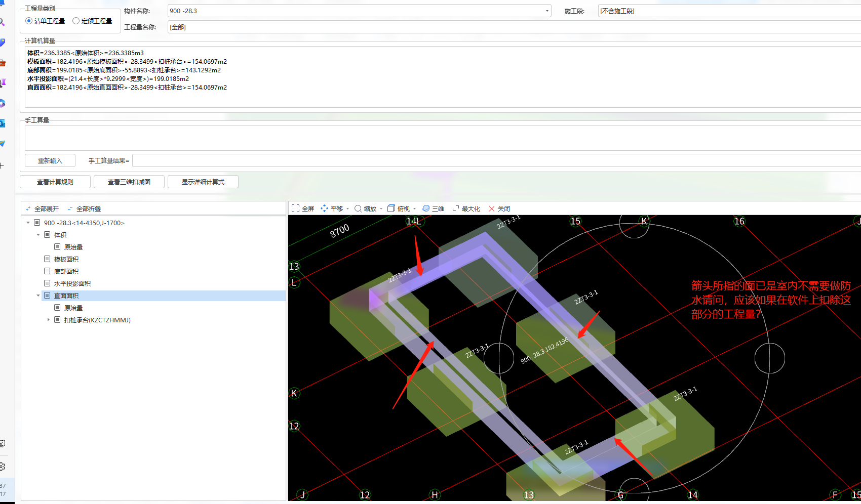
Task: Select the 定额工程量 radio button
Action: click(x=76, y=21)
